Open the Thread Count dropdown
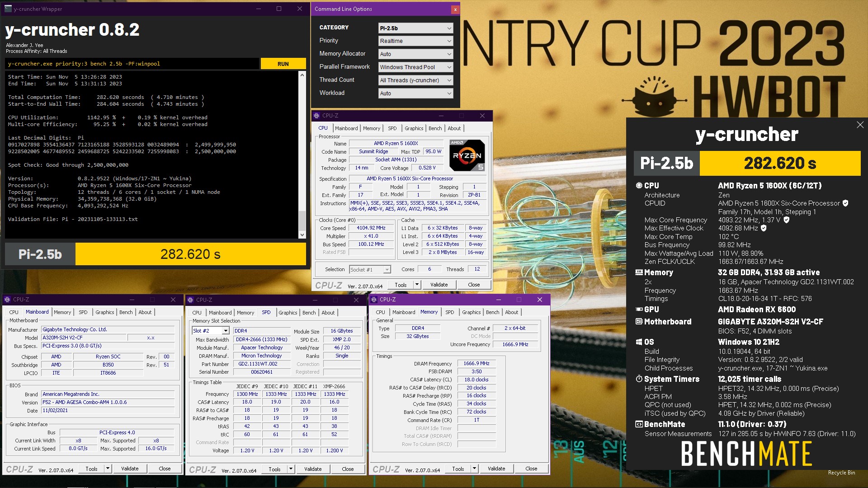The image size is (868, 488). pos(415,80)
